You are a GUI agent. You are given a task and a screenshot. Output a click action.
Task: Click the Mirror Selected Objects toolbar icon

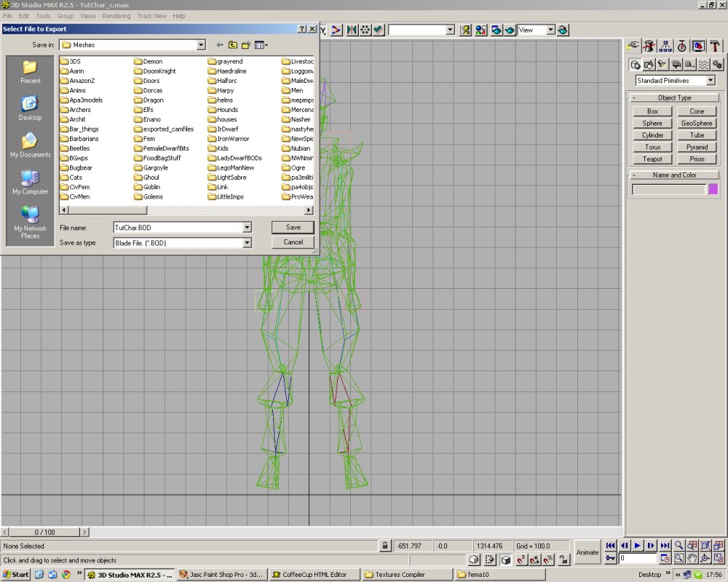(352, 30)
